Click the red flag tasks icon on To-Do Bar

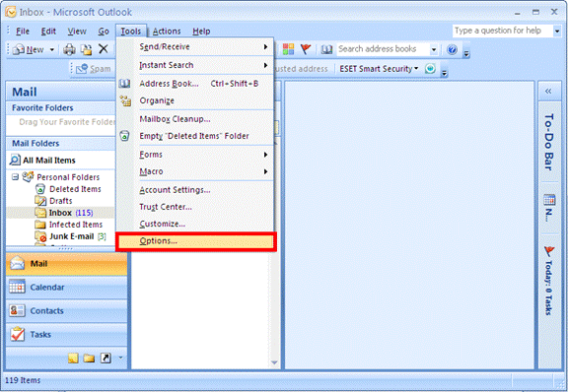coord(549,251)
